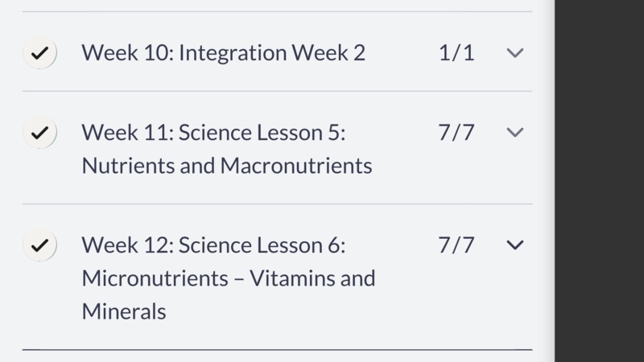Image resolution: width=644 pixels, height=362 pixels.
Task: Select Micronutrients – Vitamins and text line
Action: click(x=229, y=278)
